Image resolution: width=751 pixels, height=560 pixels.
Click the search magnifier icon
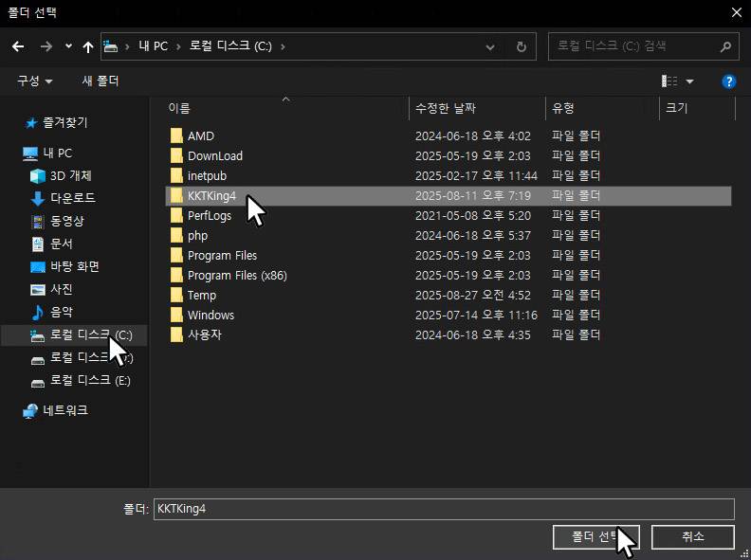point(725,45)
